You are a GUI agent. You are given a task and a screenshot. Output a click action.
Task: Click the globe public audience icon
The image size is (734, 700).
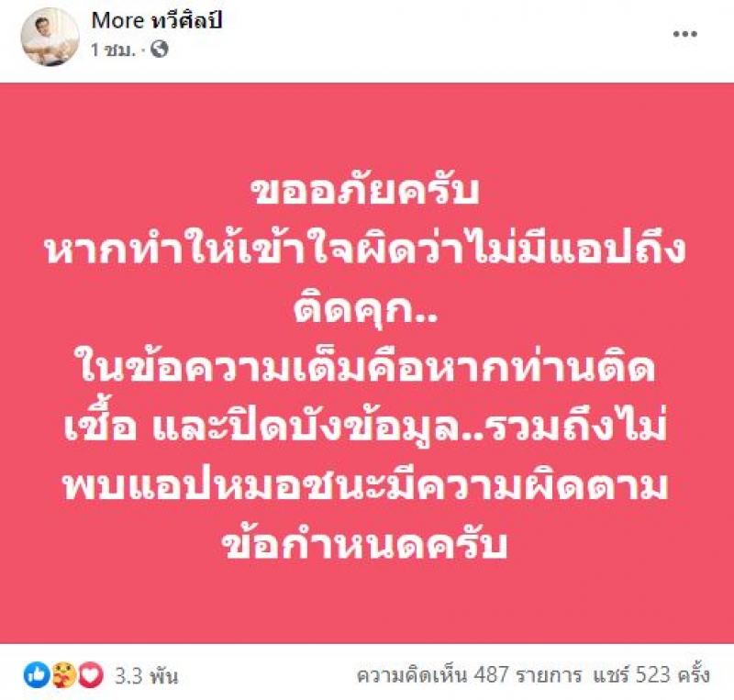[x=159, y=49]
